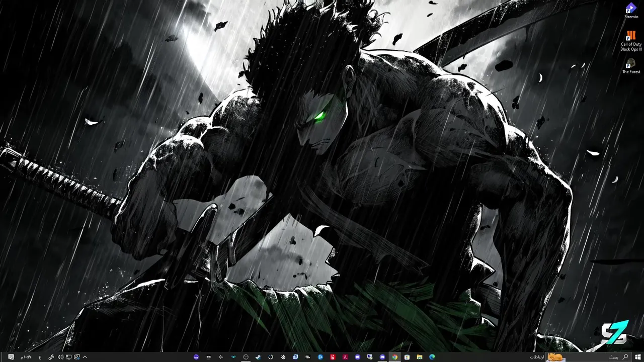
Task: Open the Windows Start menu
Action: [x=637, y=357]
